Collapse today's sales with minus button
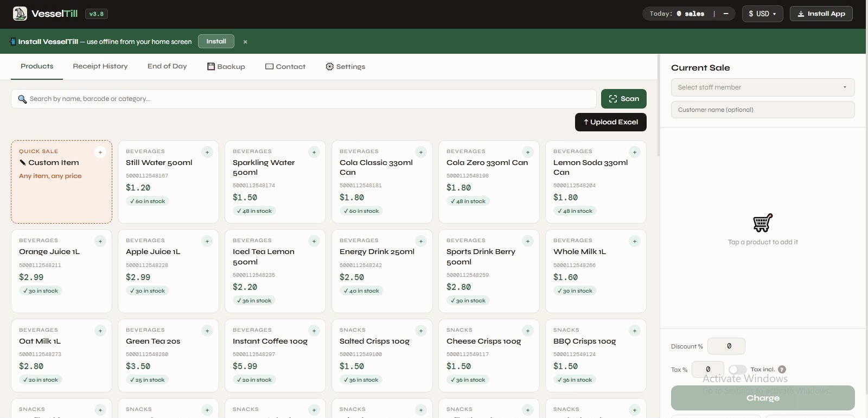This screenshot has width=868, height=418. pyautogui.click(x=726, y=14)
